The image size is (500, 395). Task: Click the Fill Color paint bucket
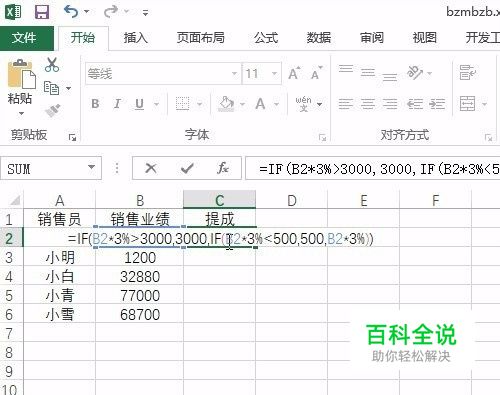(226, 104)
